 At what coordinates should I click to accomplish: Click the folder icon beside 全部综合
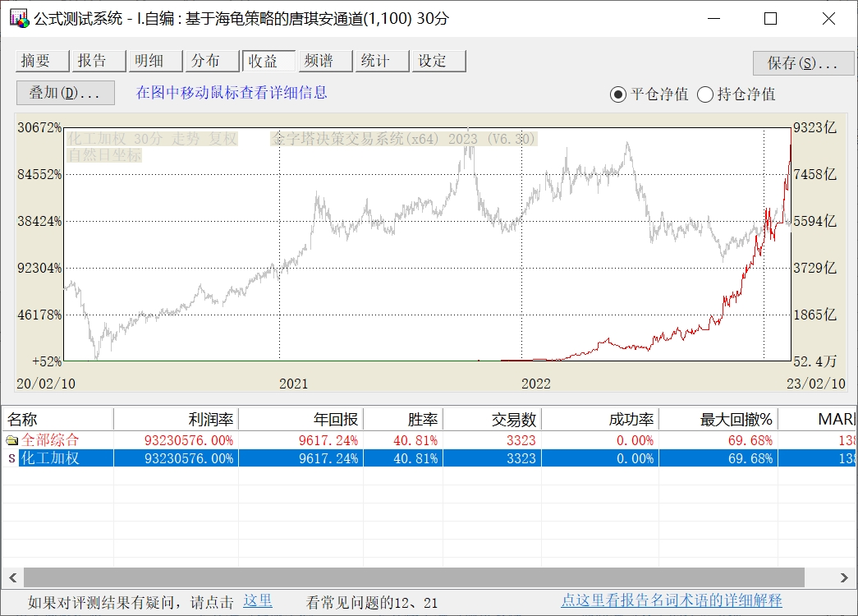click(x=11, y=440)
